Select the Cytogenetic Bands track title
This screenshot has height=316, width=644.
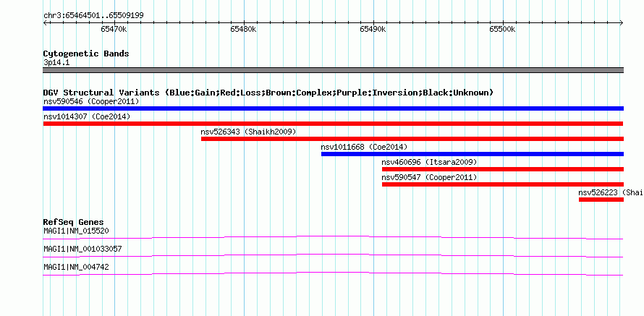(x=86, y=54)
